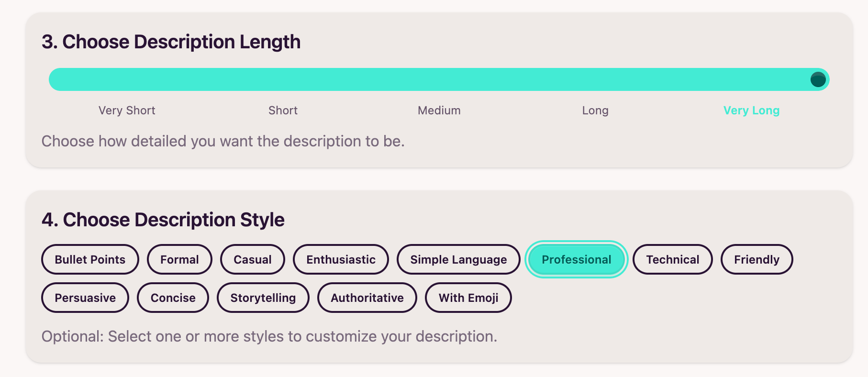Toggle the Bullet Points style

(89, 259)
